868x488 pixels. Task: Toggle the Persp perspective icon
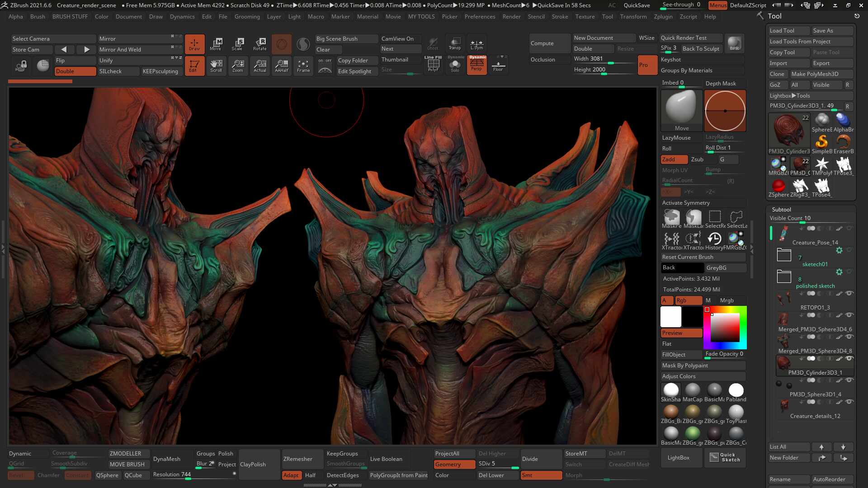[x=476, y=65]
